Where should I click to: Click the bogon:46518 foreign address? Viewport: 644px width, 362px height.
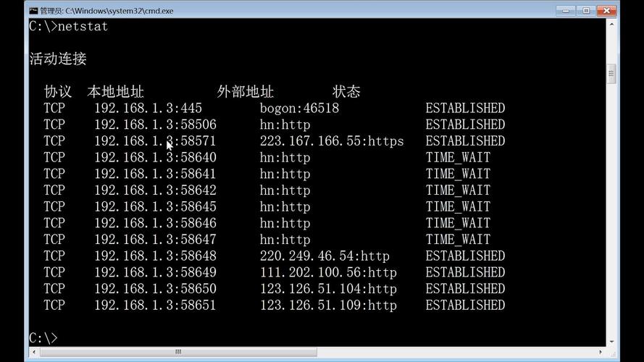pyautogui.click(x=299, y=109)
